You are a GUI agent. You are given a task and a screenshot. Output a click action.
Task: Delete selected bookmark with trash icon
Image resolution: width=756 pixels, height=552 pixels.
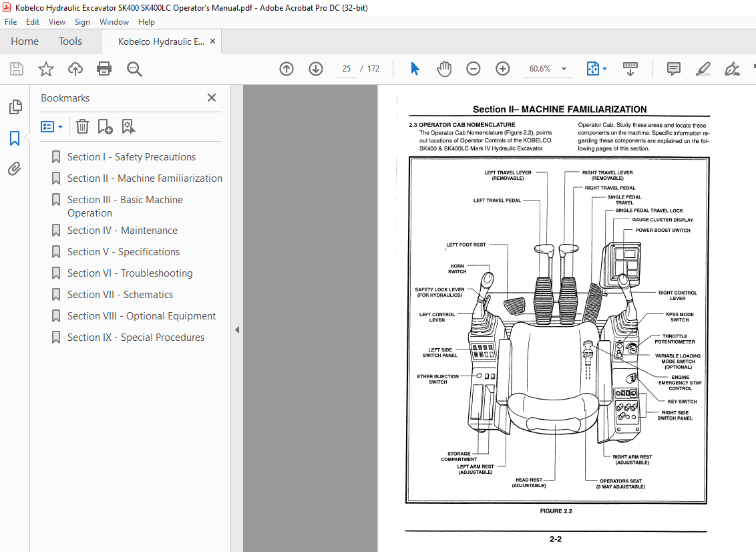pos(82,126)
